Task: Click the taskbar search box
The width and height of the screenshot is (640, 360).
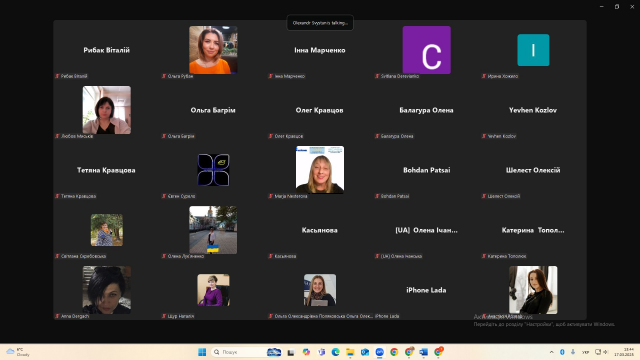Action: [247, 352]
